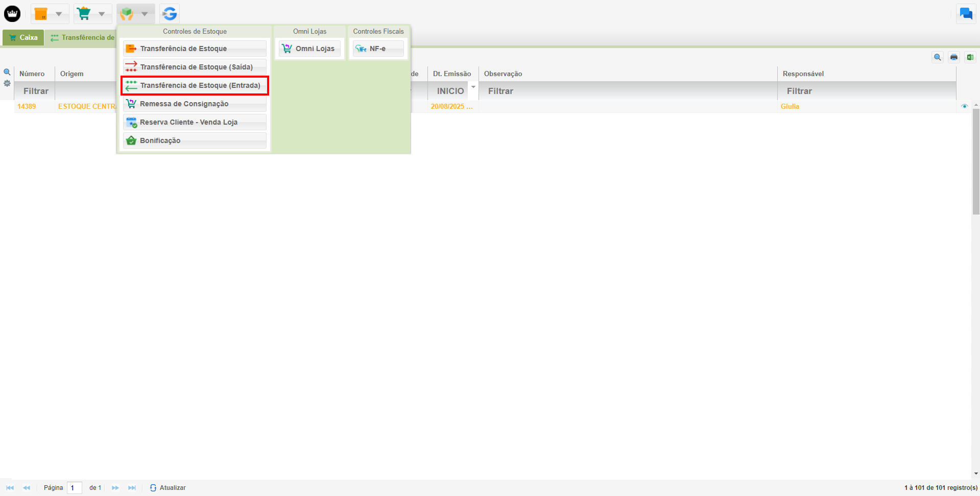Click the page number input field
This screenshot has width=980, height=496.
[x=75, y=488]
